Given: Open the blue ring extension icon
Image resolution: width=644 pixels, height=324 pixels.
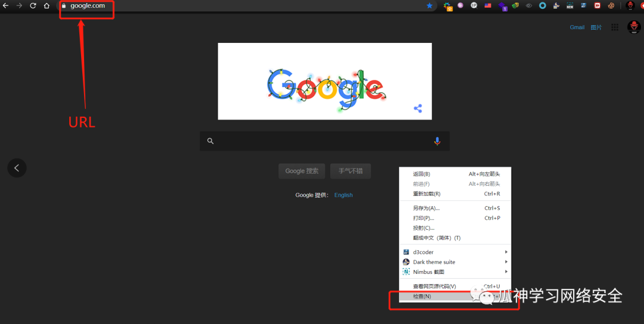Looking at the screenshot, I should [x=543, y=6].
